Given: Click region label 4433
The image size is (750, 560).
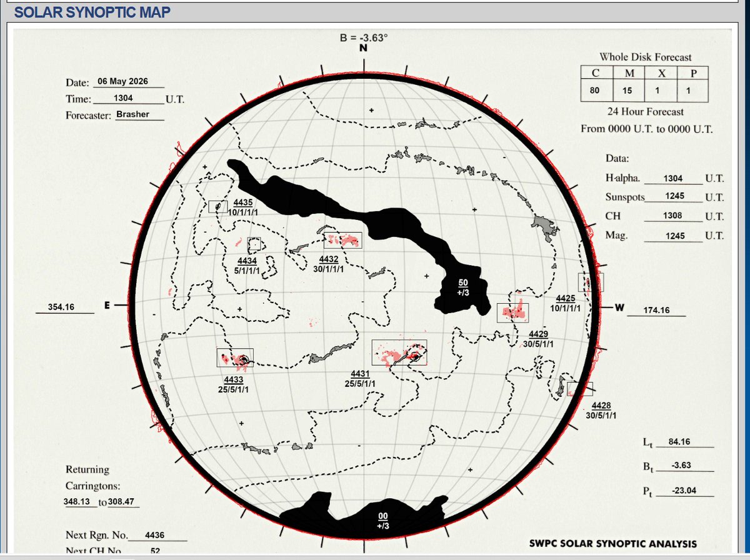Looking at the screenshot, I should coord(234,380).
